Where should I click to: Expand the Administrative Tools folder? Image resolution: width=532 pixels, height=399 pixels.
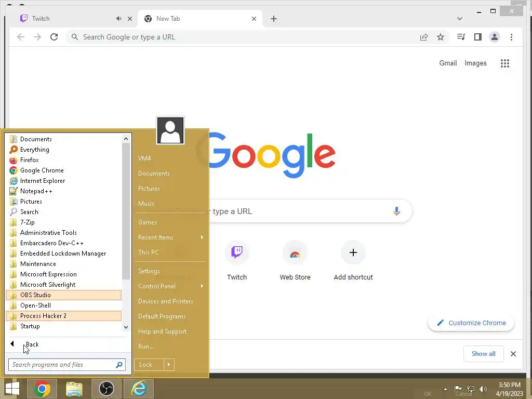coord(64,233)
